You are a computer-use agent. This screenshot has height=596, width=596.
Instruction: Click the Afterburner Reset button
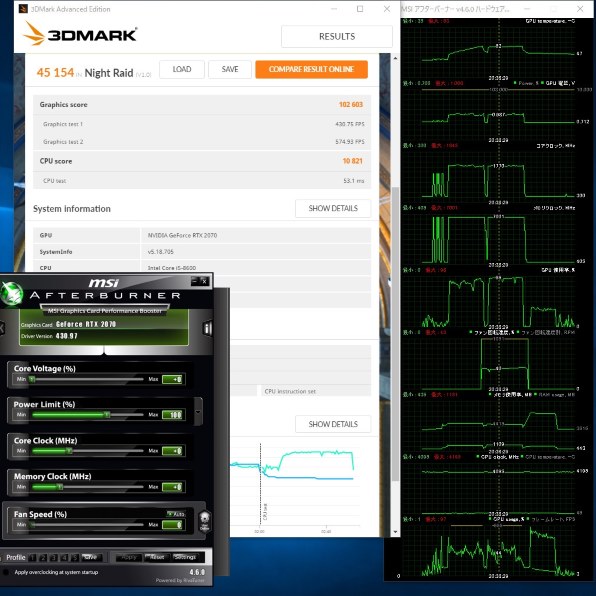157,557
